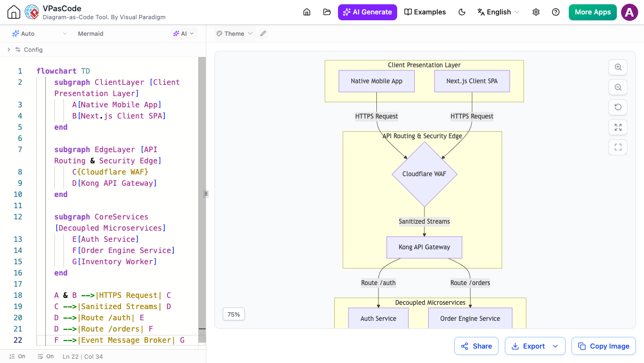Click the VPasCode red diamond logo
Viewport: 644px width, 363px height.
click(x=32, y=12)
